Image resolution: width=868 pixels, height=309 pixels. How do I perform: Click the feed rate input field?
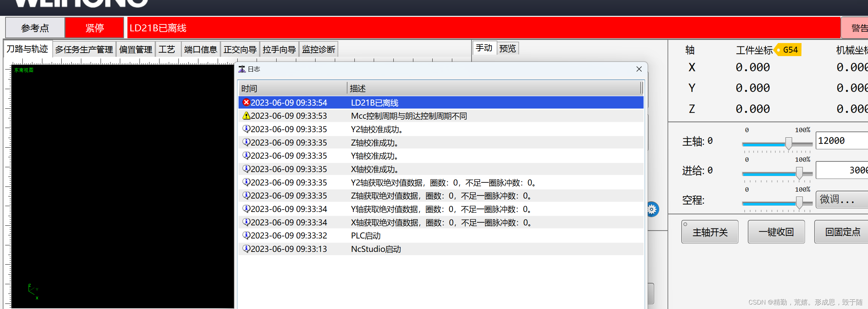click(x=842, y=170)
